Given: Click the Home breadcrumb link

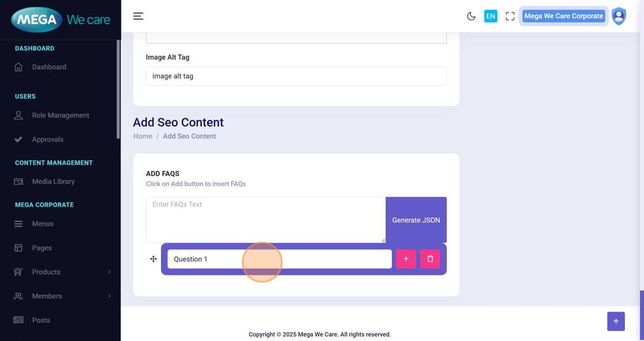Looking at the screenshot, I should (143, 136).
